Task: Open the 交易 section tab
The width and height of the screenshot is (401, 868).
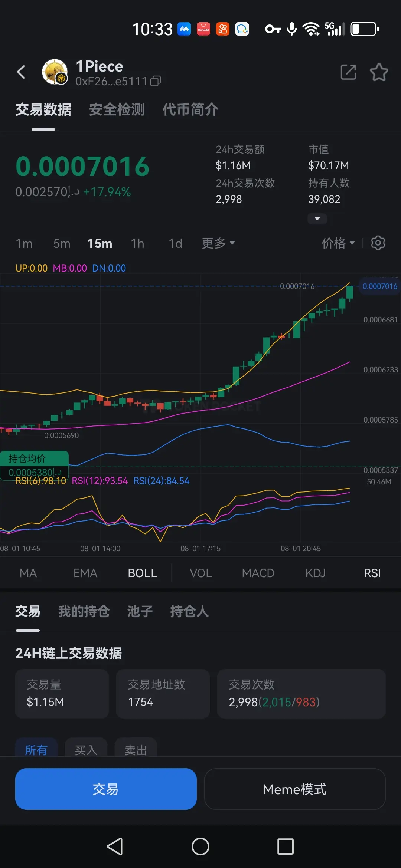Action: [28, 611]
